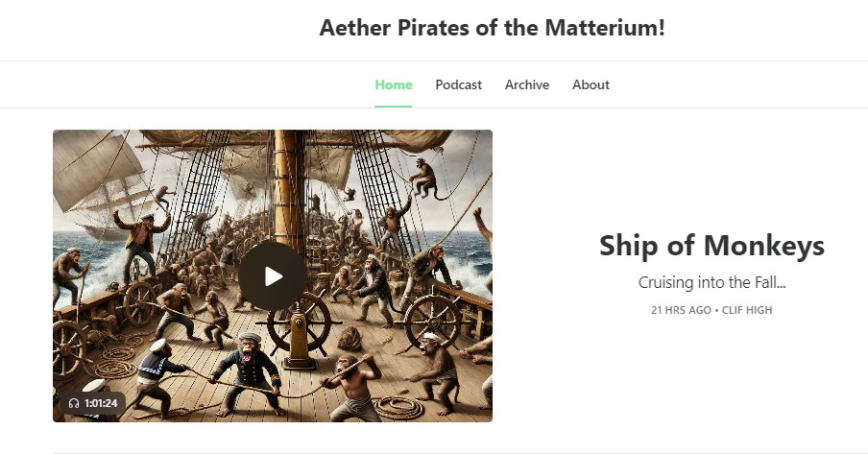Viewport: 868px width, 454px height.
Task: Click the Cruising into the Fall subtitle
Action: pos(711,282)
